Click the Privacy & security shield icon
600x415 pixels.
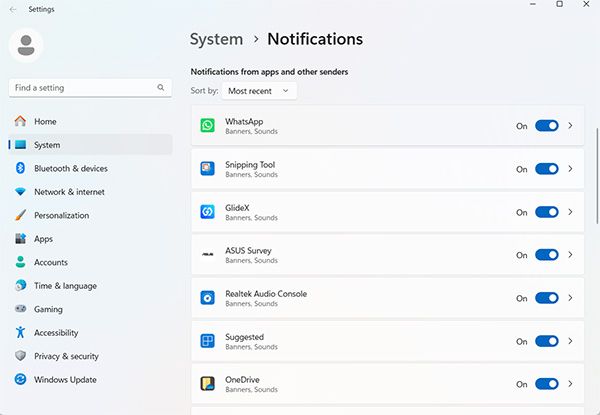pyautogui.click(x=20, y=356)
